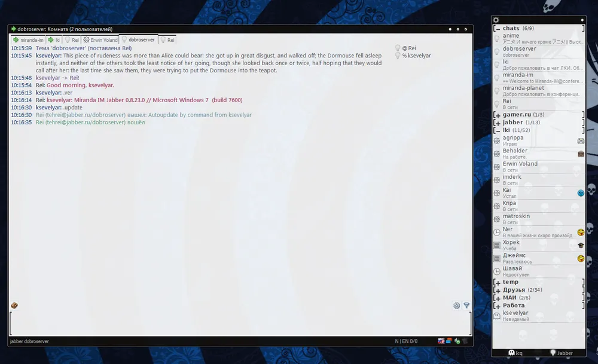Image resolution: width=598 pixels, height=364 pixels.
Task: Click the lightbulb icon next to @ Rei
Action: click(398, 48)
